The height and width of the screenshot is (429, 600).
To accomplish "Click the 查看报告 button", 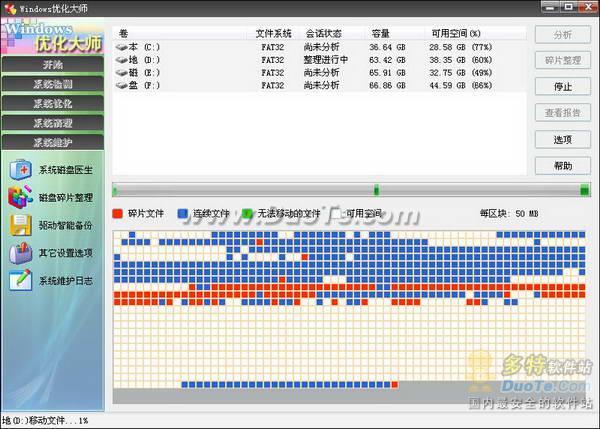I will (x=562, y=113).
